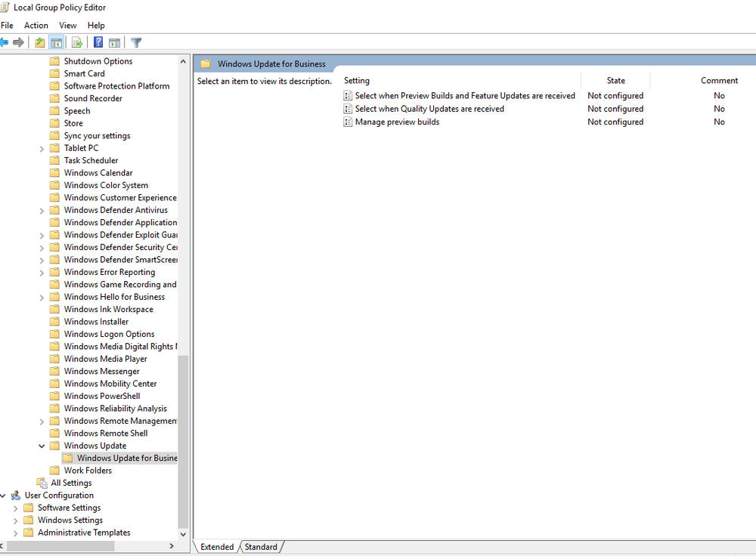Click the policy icon beside Manage preview builds
The image size is (756, 556).
[348, 122]
